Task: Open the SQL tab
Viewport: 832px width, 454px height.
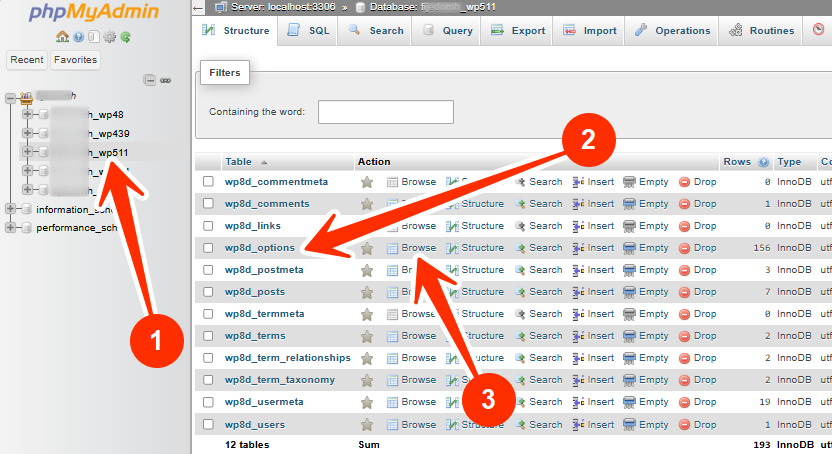Action: pyautogui.click(x=308, y=31)
